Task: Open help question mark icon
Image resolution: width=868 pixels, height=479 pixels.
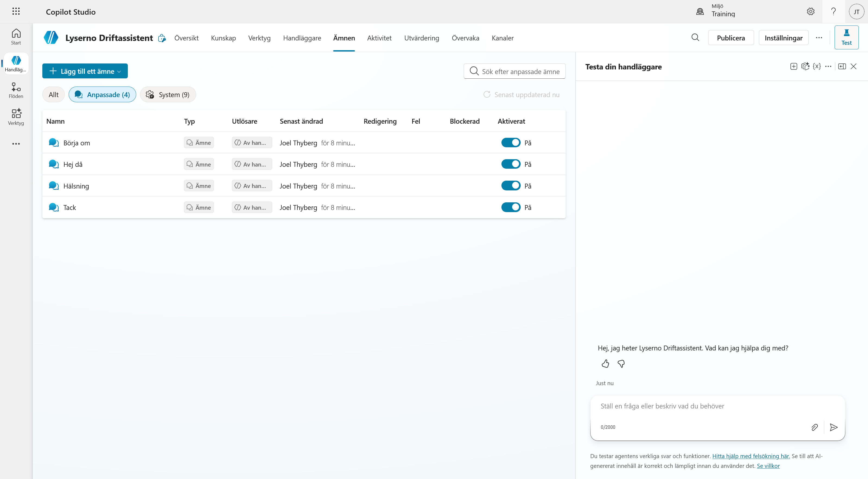Action: click(833, 11)
